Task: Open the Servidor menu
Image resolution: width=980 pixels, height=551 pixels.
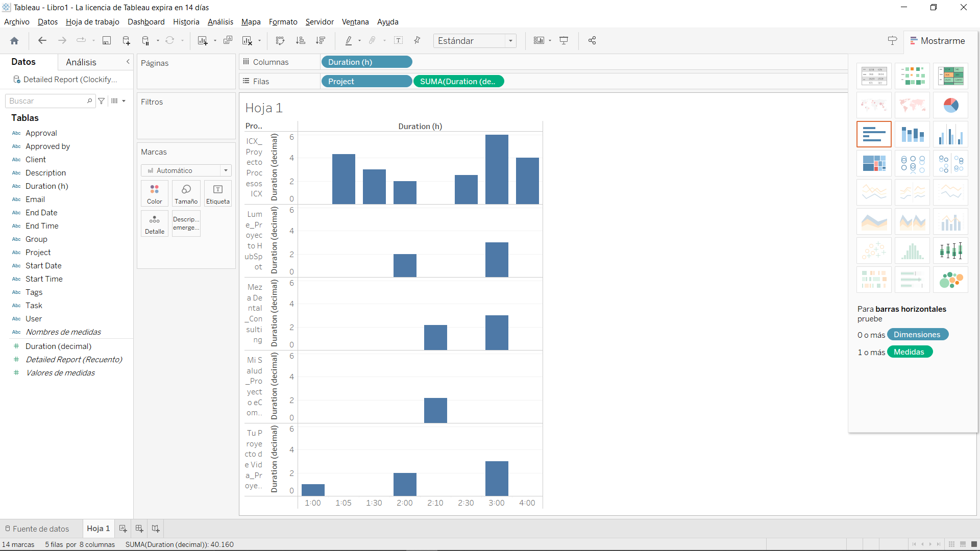Action: pos(319,22)
